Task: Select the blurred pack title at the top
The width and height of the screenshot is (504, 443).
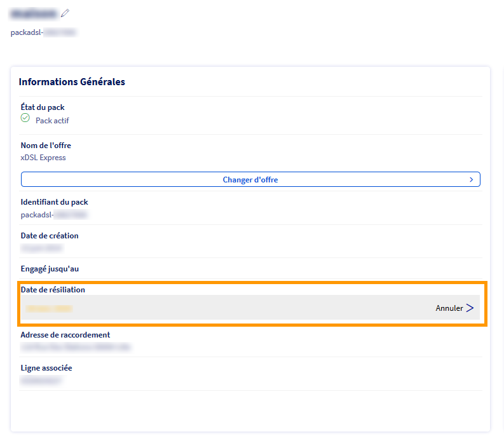Action: [34, 13]
